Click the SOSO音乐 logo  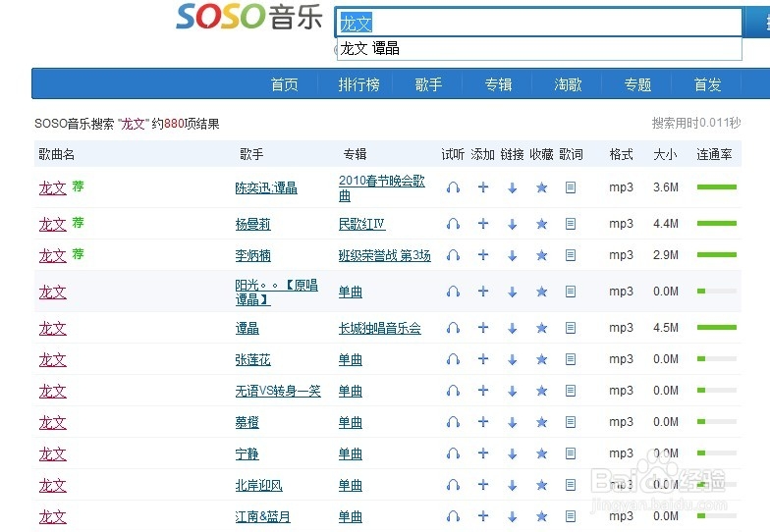pyautogui.click(x=249, y=17)
